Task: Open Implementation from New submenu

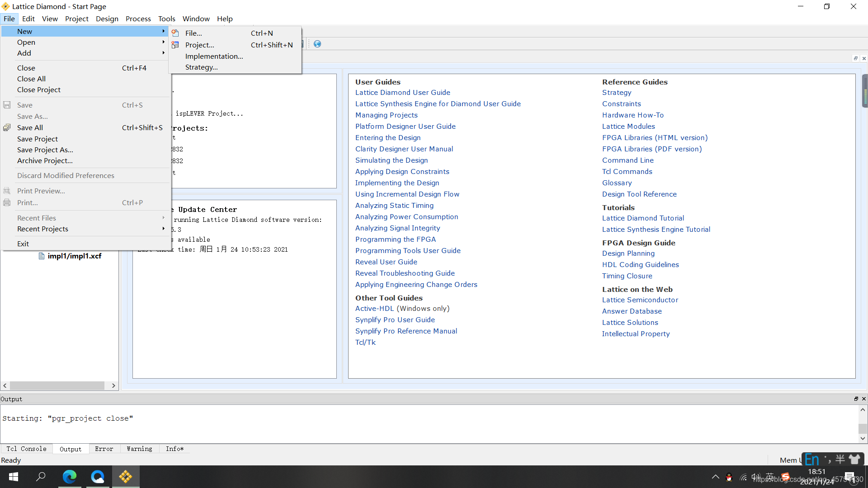Action: pos(213,56)
